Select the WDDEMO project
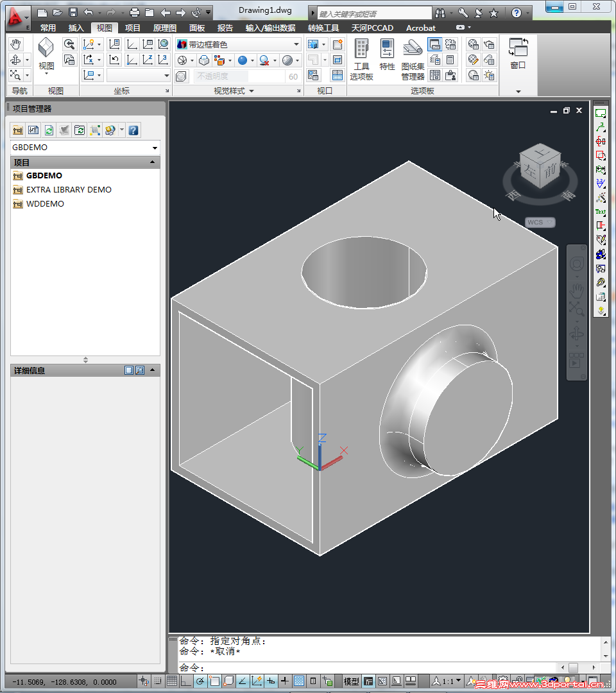The image size is (616, 693). point(45,204)
